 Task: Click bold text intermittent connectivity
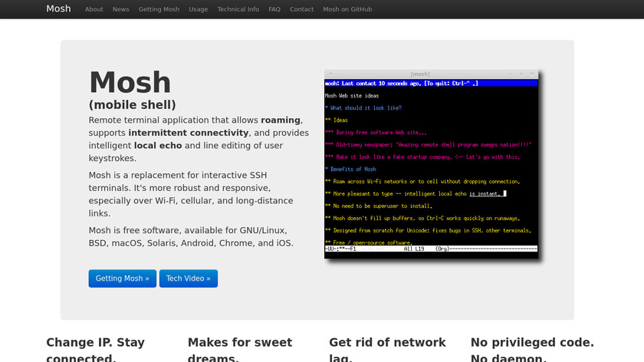(189, 133)
